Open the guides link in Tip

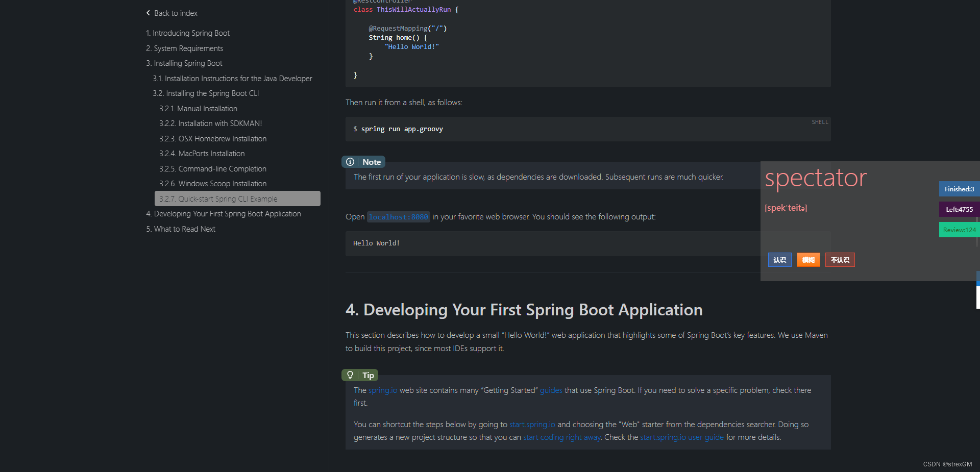551,390
